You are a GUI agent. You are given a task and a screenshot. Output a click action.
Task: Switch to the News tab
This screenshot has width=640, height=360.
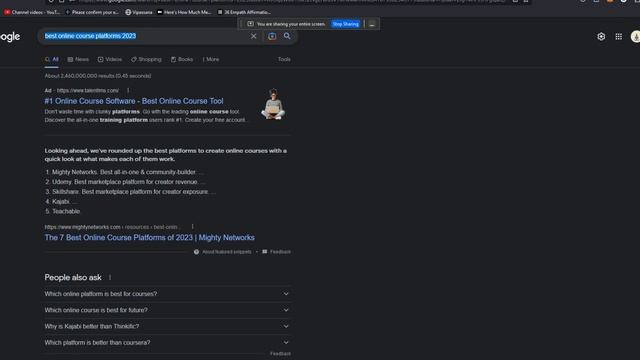click(78, 60)
